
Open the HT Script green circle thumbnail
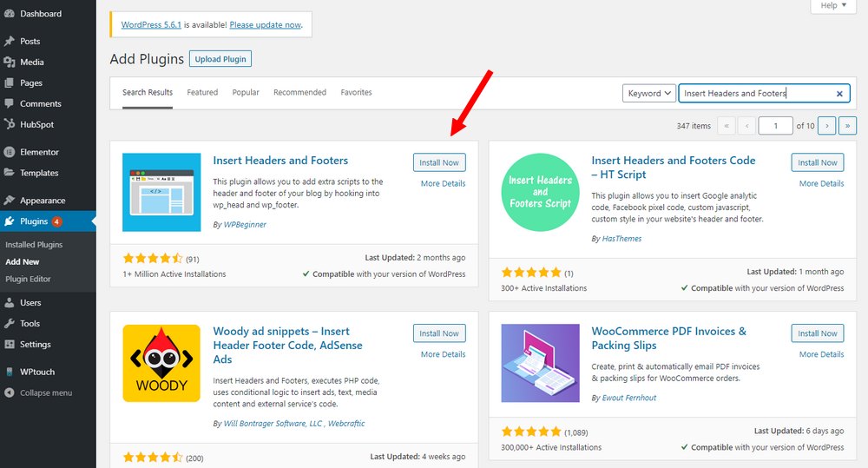[540, 192]
